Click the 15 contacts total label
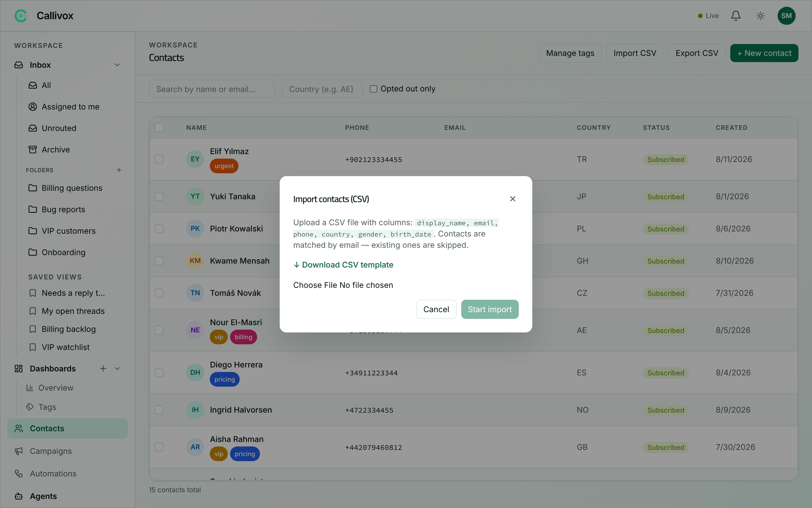This screenshot has width=812, height=508. click(x=175, y=490)
